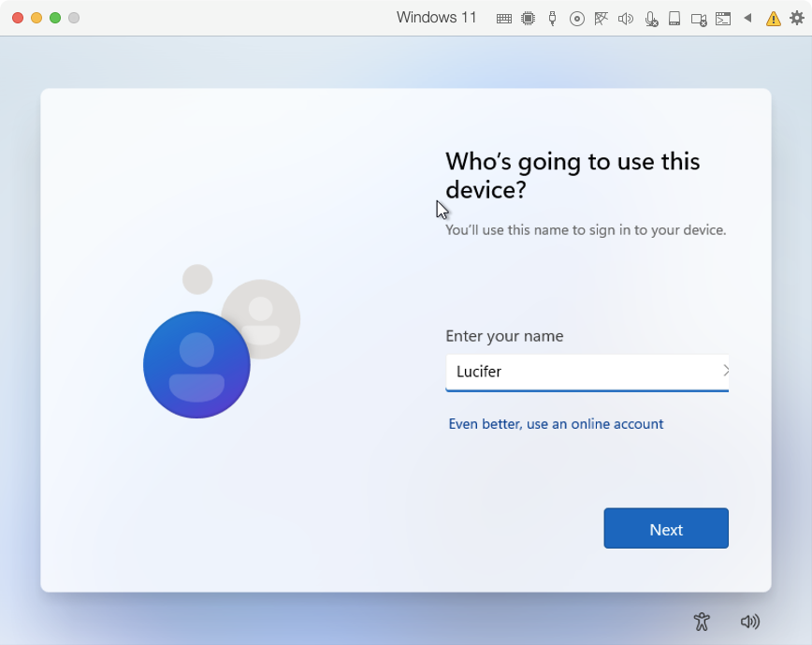This screenshot has height=645, width=812.
Task: Click the Next button
Action: [666, 528]
